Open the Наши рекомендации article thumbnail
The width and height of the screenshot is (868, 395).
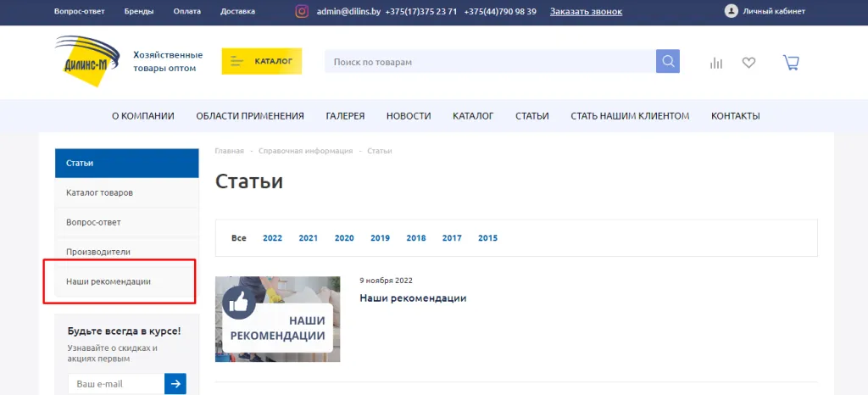coord(277,320)
